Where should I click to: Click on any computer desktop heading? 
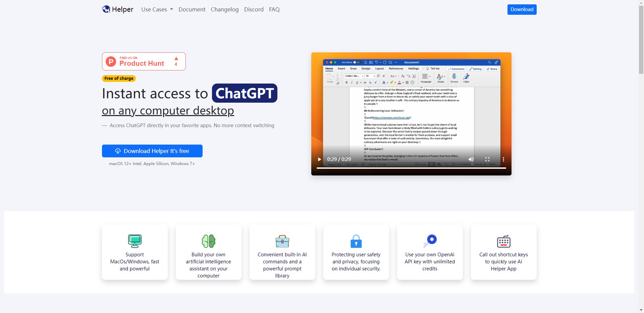(168, 110)
